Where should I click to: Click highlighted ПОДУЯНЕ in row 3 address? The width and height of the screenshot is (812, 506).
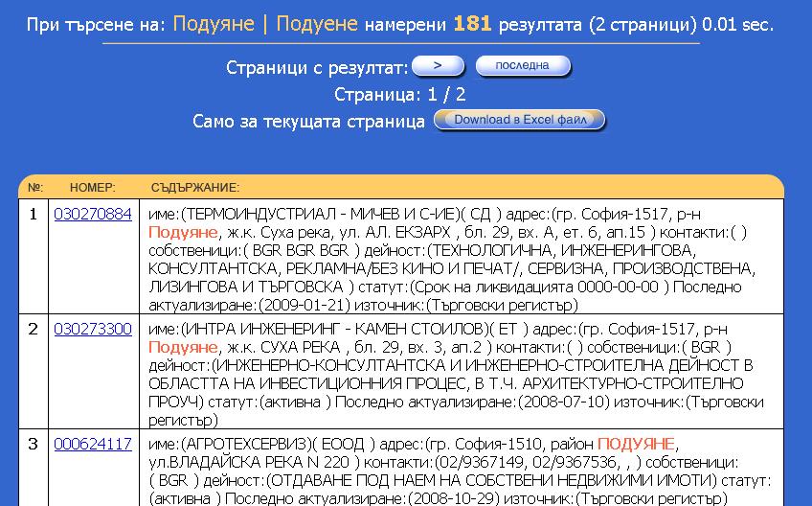636,445
